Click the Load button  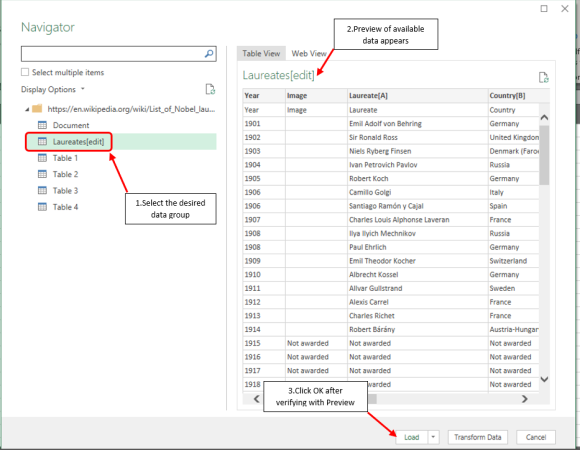coord(412,437)
